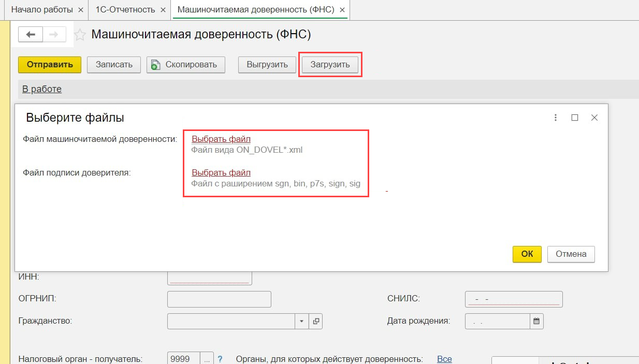The height and width of the screenshot is (364, 639).
Task: Click the ОГРНИП input field
Action: tap(219, 299)
